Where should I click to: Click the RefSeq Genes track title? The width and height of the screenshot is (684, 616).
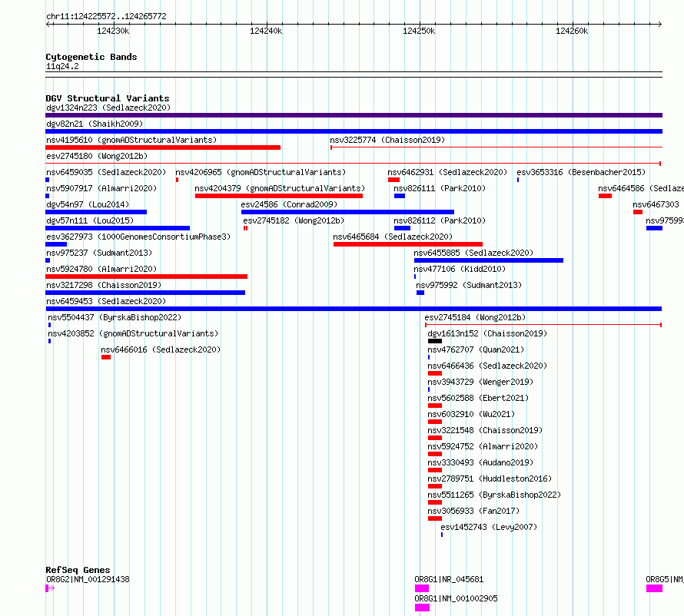tap(78, 570)
